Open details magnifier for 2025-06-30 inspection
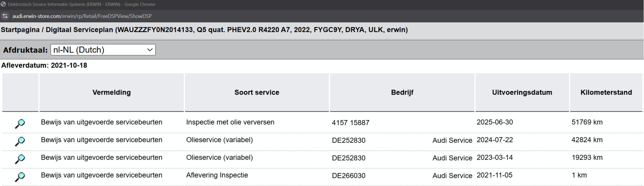Viewport: 644px width, 186px height. [x=20, y=124]
